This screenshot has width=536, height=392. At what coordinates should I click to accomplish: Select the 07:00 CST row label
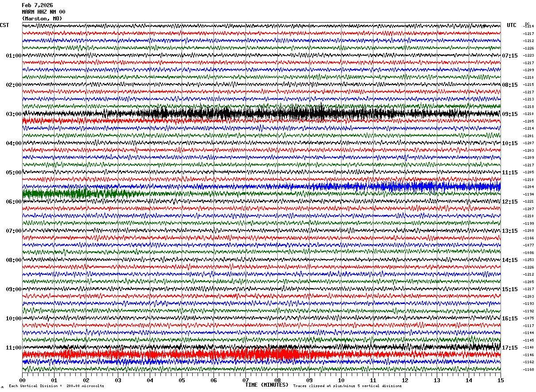pos(14,231)
